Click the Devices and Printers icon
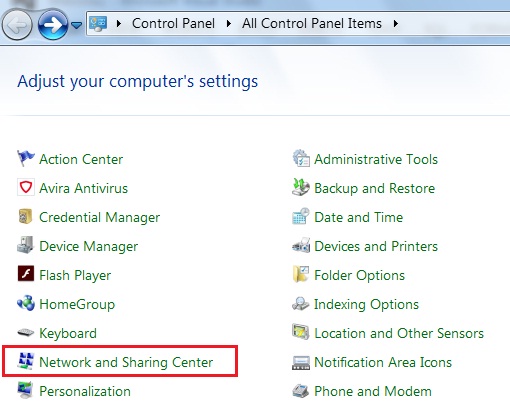This screenshot has width=510, height=406. coord(301,246)
